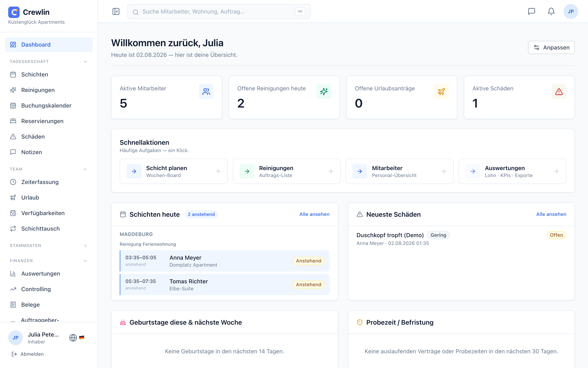Click Alle ansehen for Neueste Schäden

[551, 214]
